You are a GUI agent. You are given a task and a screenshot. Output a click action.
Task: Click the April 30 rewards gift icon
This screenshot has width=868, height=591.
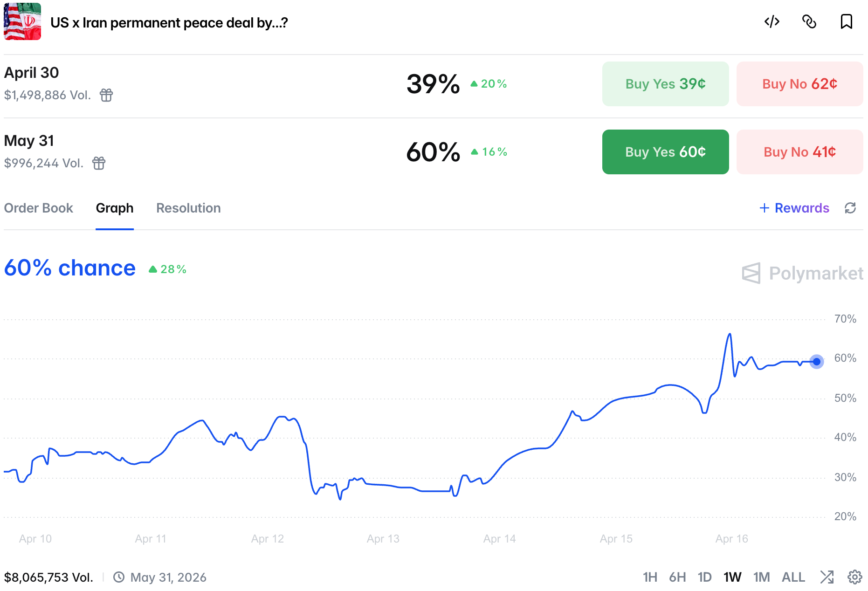coord(106,95)
